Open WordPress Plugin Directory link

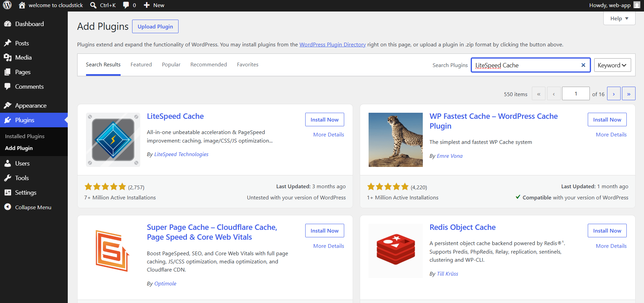point(333,44)
